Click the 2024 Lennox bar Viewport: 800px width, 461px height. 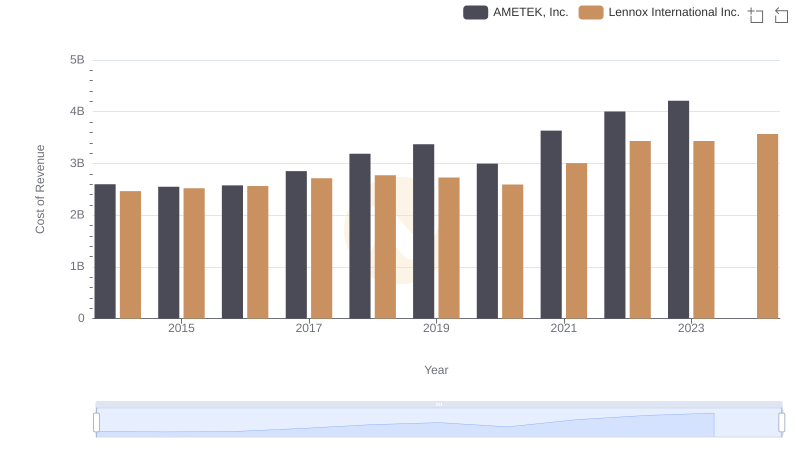(767, 226)
